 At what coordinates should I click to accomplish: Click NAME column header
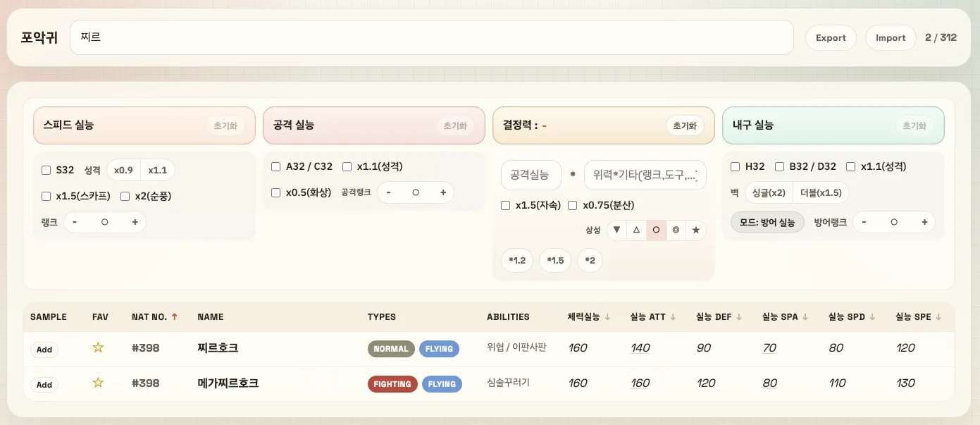211,317
